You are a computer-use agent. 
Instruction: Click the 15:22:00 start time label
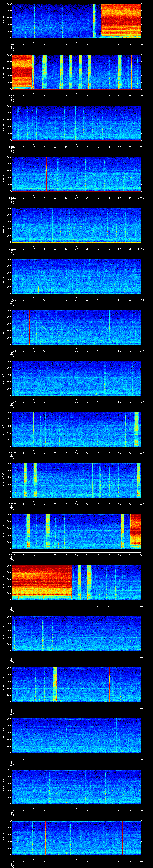tap(12, 351)
